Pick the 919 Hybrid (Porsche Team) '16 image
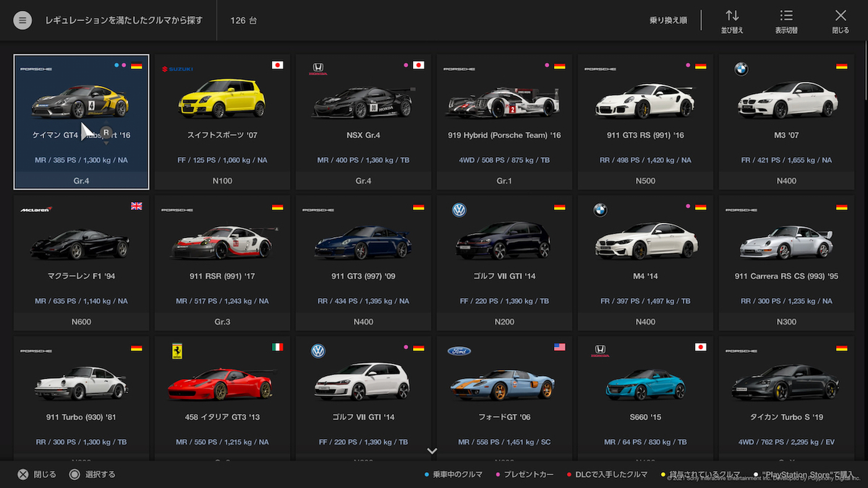The image size is (868, 488). pyautogui.click(x=503, y=103)
